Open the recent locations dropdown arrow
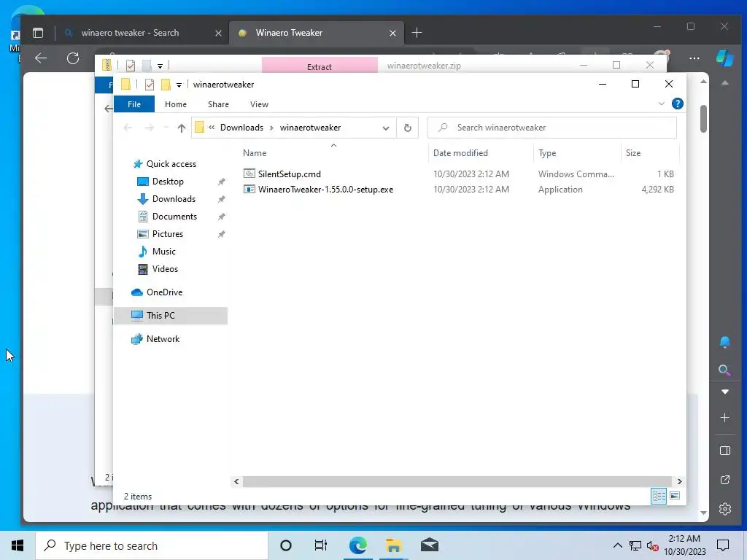The width and height of the screenshot is (747, 560). click(x=166, y=128)
